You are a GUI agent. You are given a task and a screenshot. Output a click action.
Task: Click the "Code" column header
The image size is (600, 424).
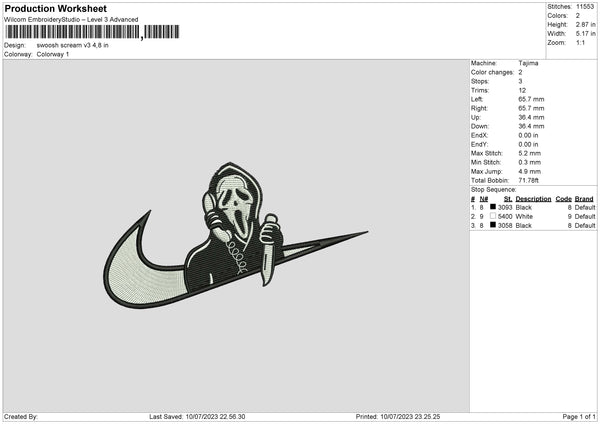tap(564, 199)
